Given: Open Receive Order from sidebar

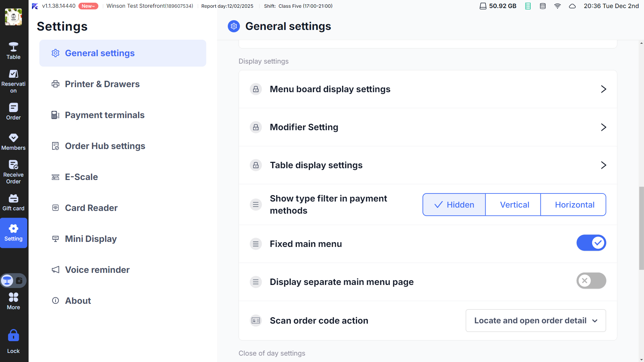Looking at the screenshot, I should click(x=13, y=172).
